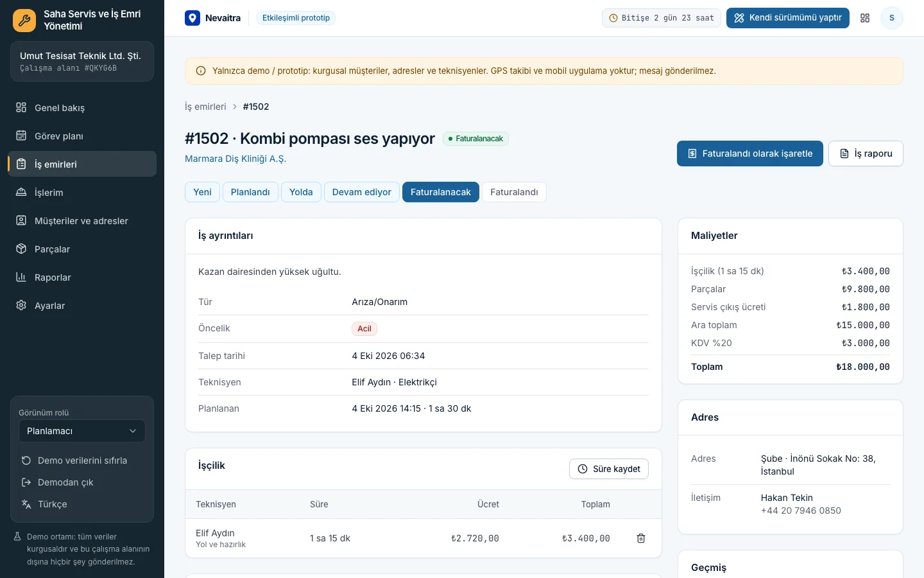Open Raporlar page
The image size is (924, 578).
pos(82,277)
